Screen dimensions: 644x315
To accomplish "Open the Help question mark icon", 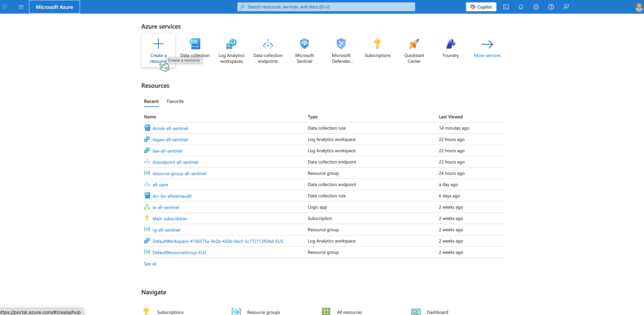I will pyautogui.click(x=551, y=7).
